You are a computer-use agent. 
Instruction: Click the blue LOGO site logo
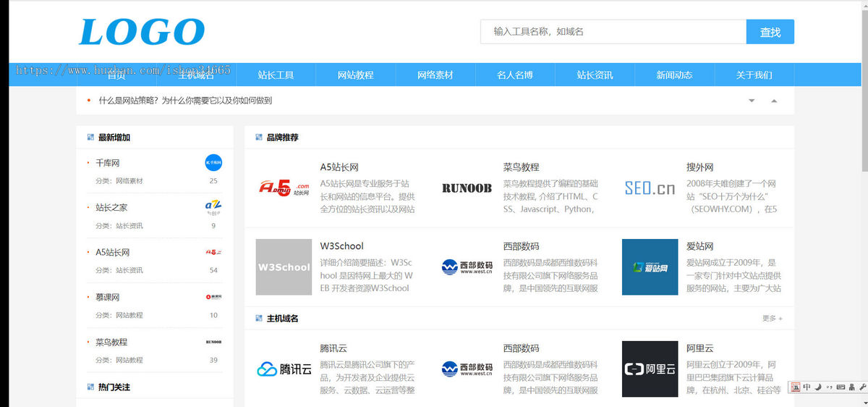(142, 32)
